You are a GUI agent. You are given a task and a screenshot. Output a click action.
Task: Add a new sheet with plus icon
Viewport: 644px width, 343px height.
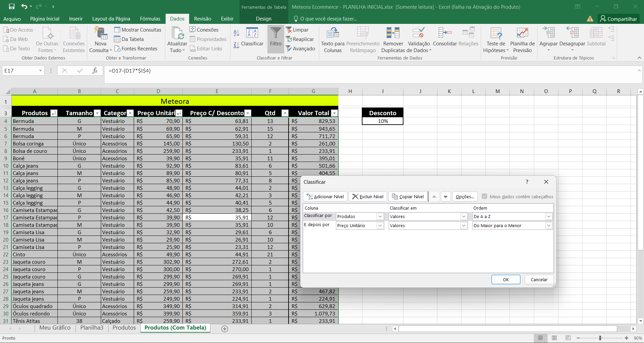[225, 329]
